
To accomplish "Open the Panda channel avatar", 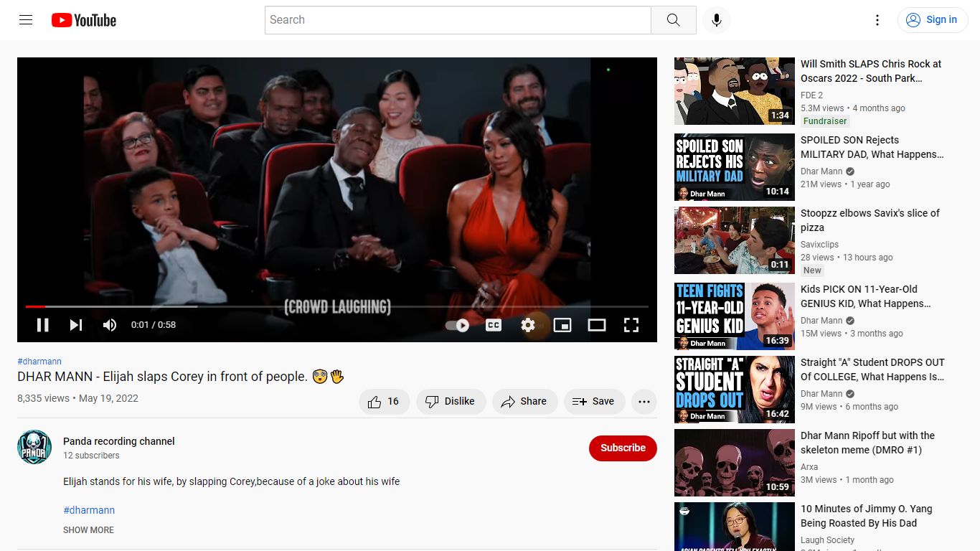I will 34,448.
